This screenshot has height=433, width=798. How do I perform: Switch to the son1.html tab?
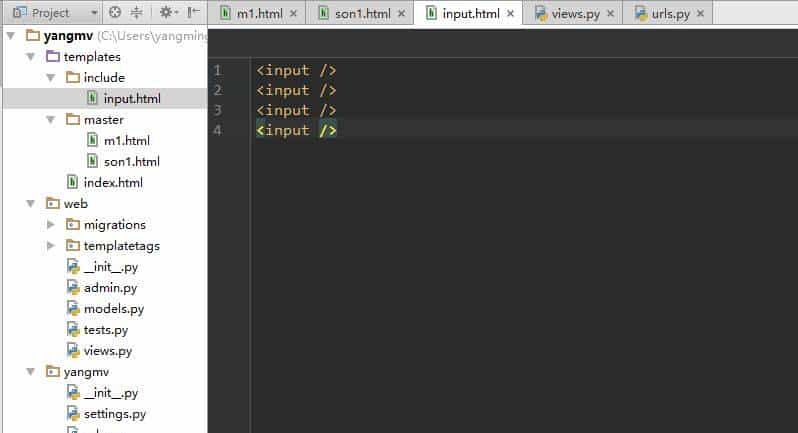point(362,14)
